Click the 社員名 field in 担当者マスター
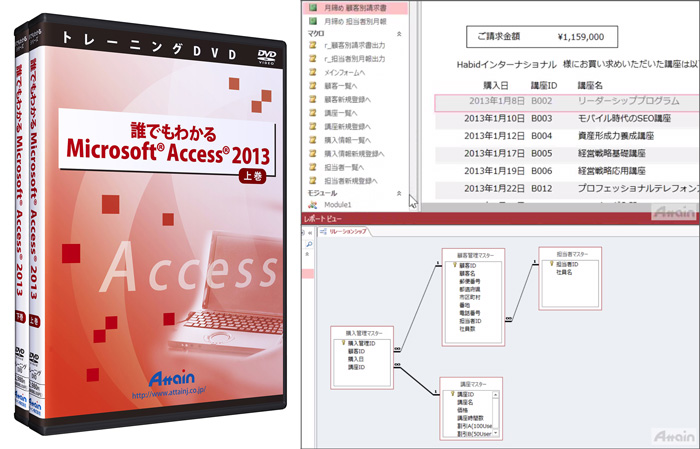The image size is (700, 449). (x=564, y=272)
